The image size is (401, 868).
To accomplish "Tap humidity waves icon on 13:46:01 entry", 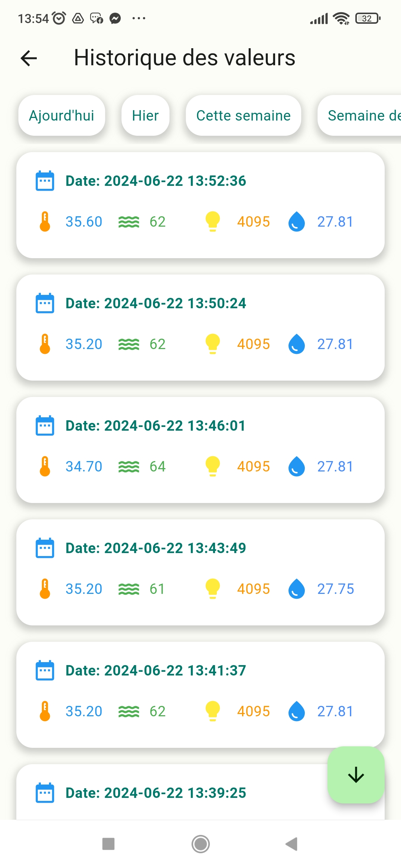I will pos(128,467).
